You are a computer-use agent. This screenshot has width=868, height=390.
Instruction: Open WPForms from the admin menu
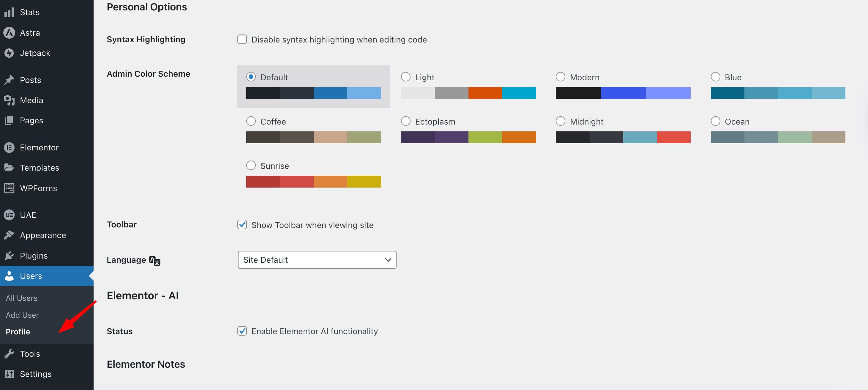(x=9, y=188)
